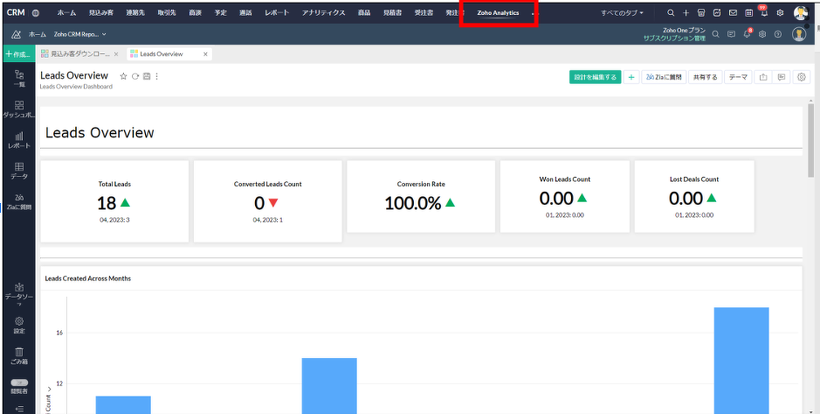Open the Reports icon in left sidebar

point(19,139)
